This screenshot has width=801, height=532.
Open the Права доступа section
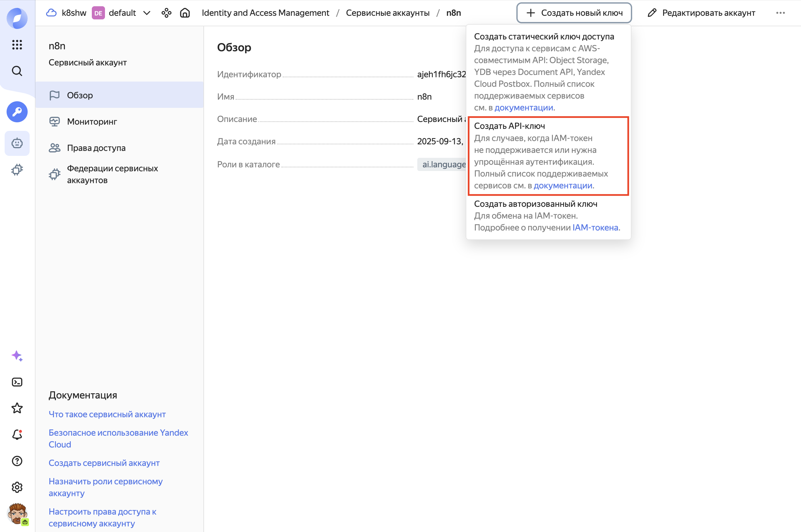119,148
